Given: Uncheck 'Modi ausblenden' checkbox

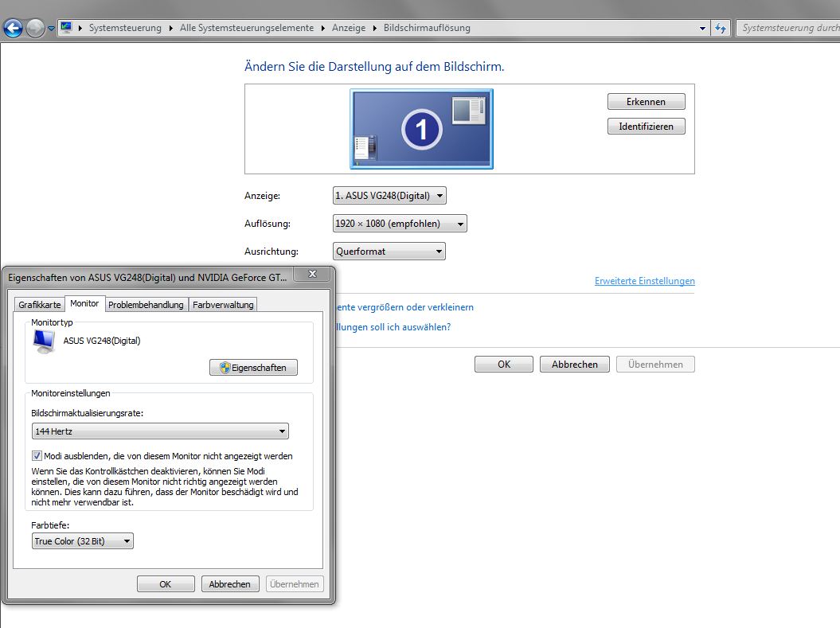Looking at the screenshot, I should click(x=37, y=455).
